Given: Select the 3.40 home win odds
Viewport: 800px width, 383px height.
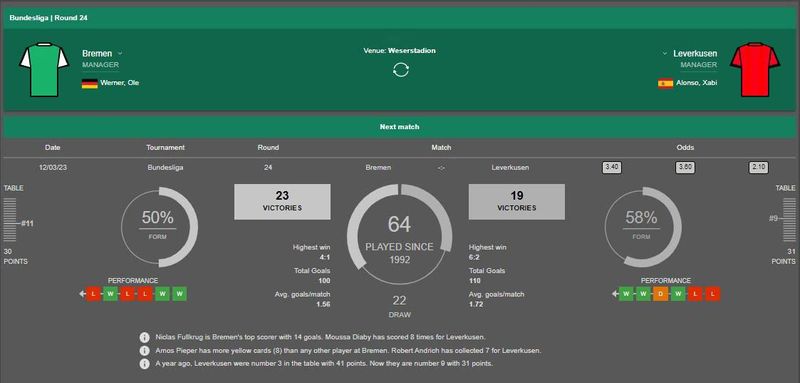Looking at the screenshot, I should coord(611,167).
